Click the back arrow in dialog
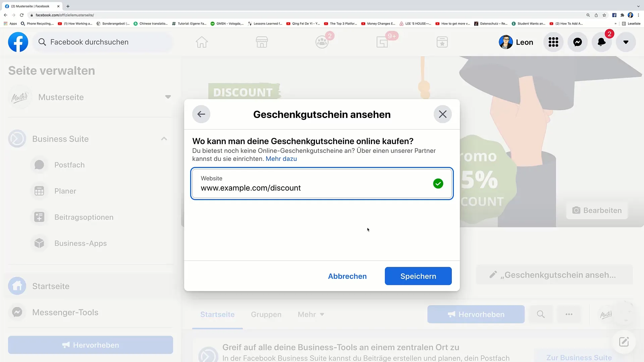The image size is (644, 362). [x=201, y=115]
